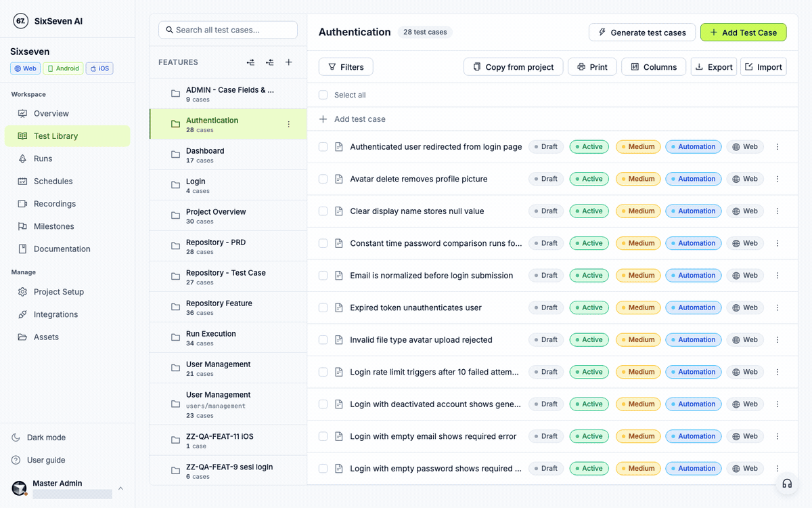The height and width of the screenshot is (508, 812).
Task: Open the three-dot menu on Authentication folder
Action: pyautogui.click(x=288, y=124)
